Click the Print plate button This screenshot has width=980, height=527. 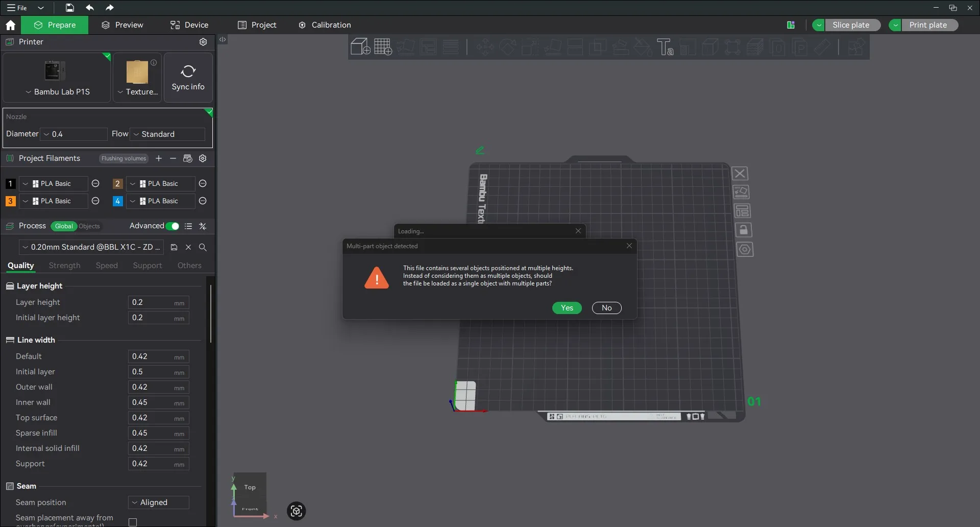point(929,25)
